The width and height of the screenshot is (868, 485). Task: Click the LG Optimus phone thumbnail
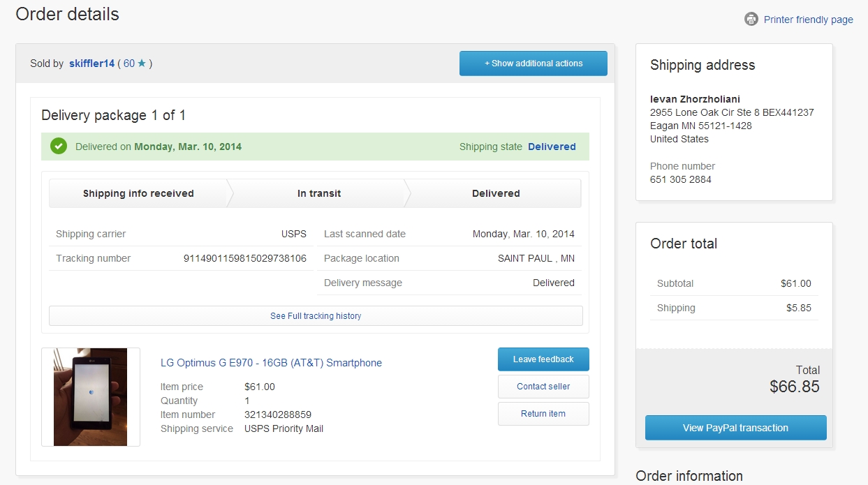(x=91, y=397)
